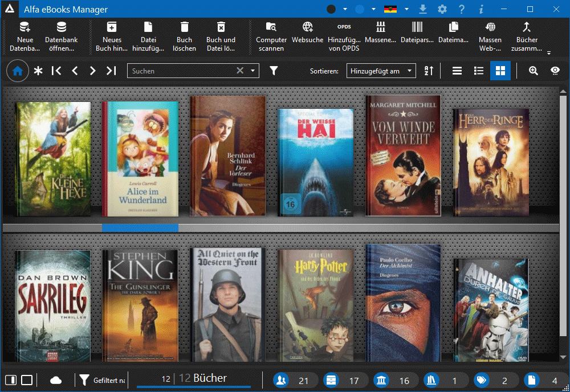Click Computer scannen in the toolbar

point(271,35)
